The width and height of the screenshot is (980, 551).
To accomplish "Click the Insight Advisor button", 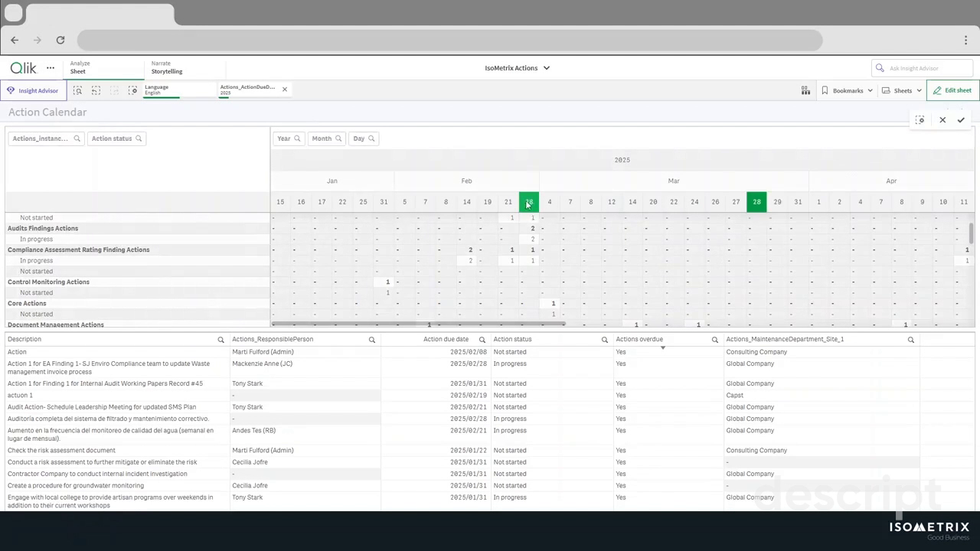I will pos(33,90).
